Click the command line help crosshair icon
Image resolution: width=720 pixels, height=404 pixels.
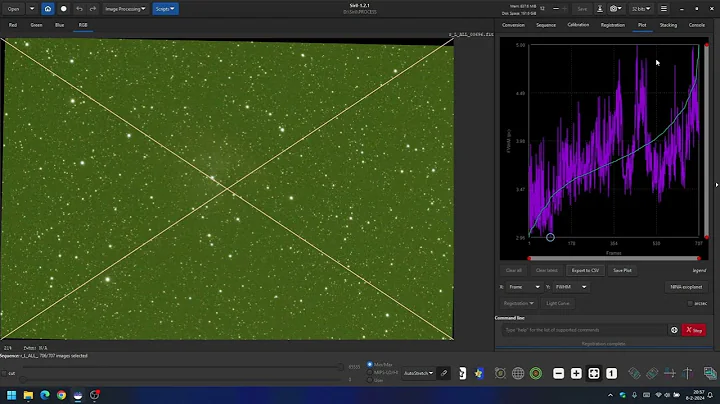coord(674,330)
